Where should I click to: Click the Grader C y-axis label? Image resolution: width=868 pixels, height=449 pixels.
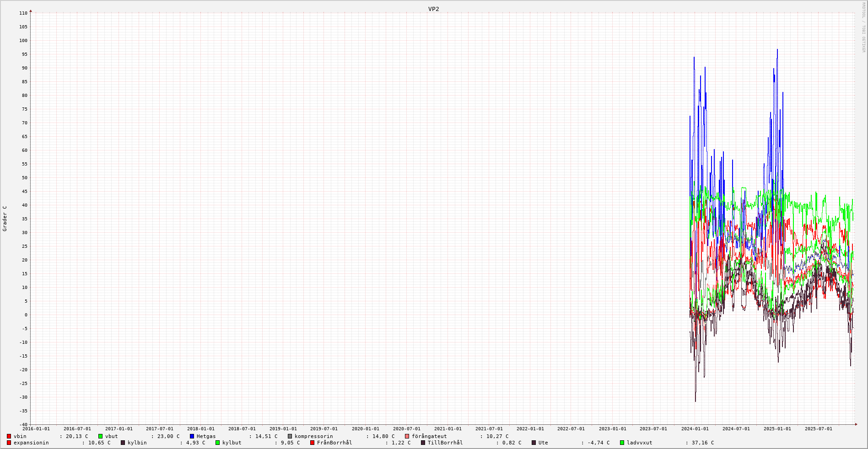coord(5,218)
